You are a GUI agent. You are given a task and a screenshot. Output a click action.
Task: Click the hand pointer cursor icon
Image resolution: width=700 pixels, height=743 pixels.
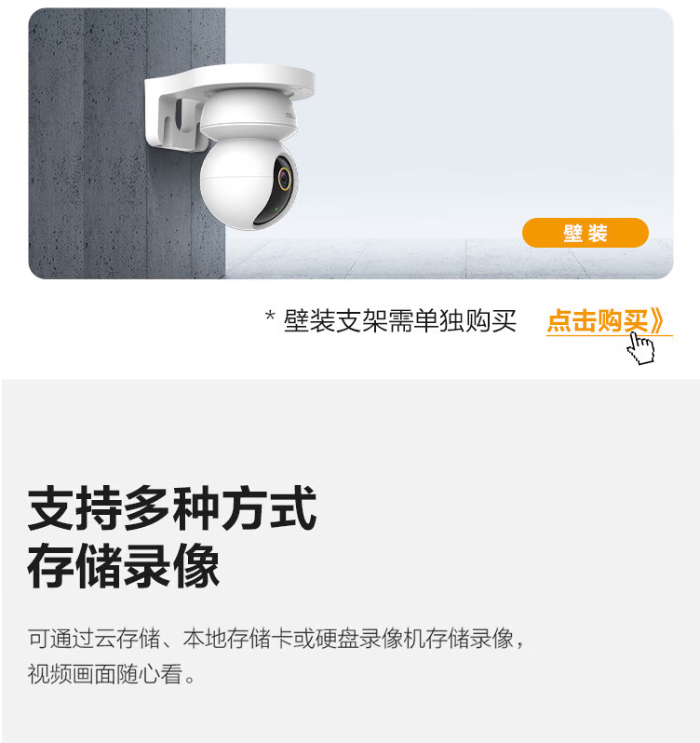point(640,348)
